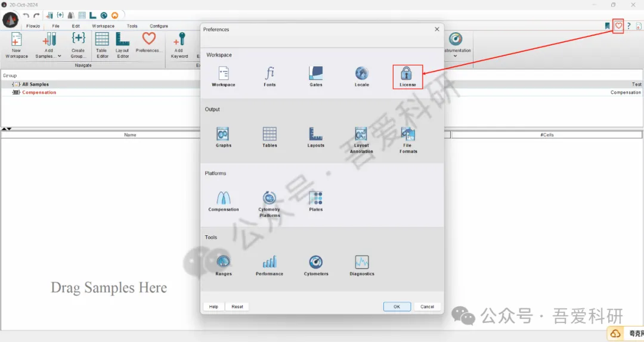The height and width of the screenshot is (342, 644).
Task: Open Ranges tool preferences
Action: (224, 265)
